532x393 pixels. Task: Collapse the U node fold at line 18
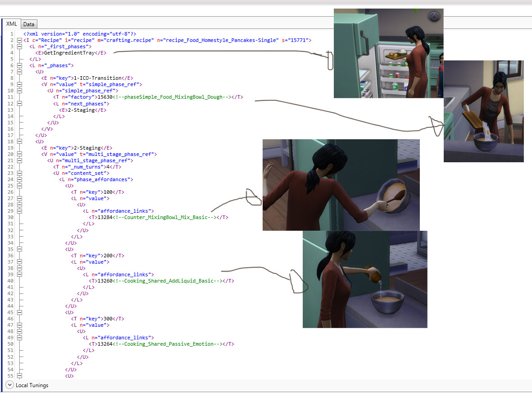pos(20,142)
